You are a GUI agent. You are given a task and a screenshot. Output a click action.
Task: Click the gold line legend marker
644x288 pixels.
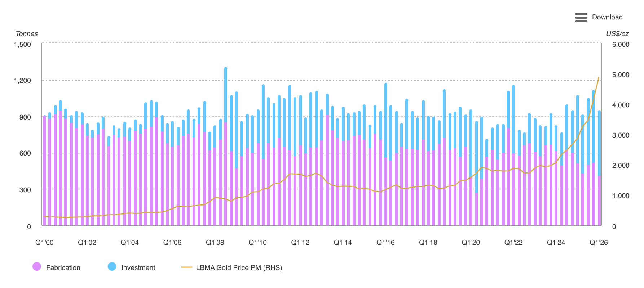coord(186,267)
